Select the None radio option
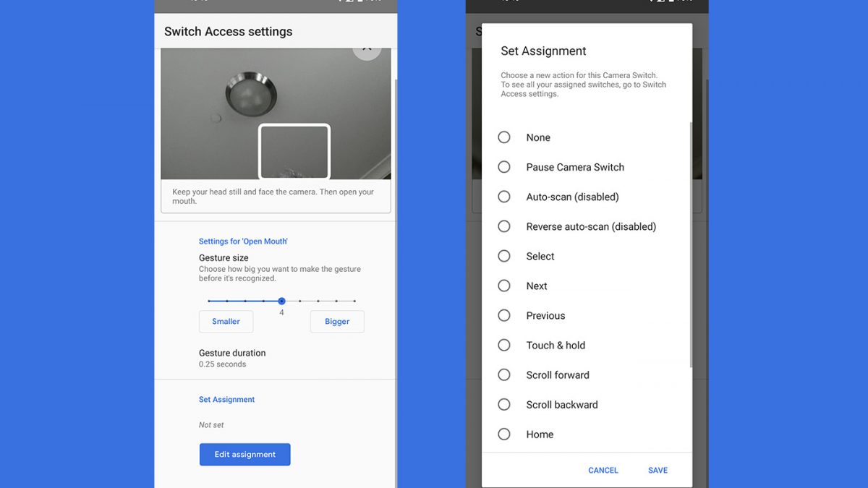868x488 pixels. (504, 137)
